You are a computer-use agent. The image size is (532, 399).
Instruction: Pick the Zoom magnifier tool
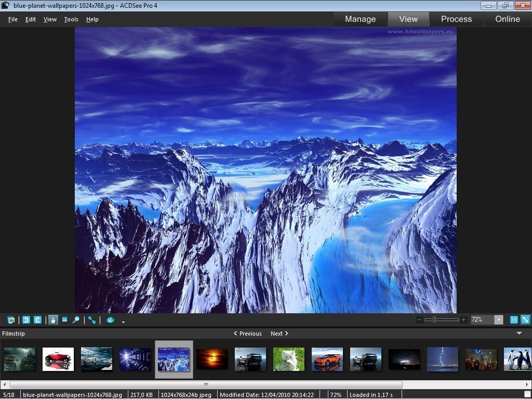click(x=75, y=320)
